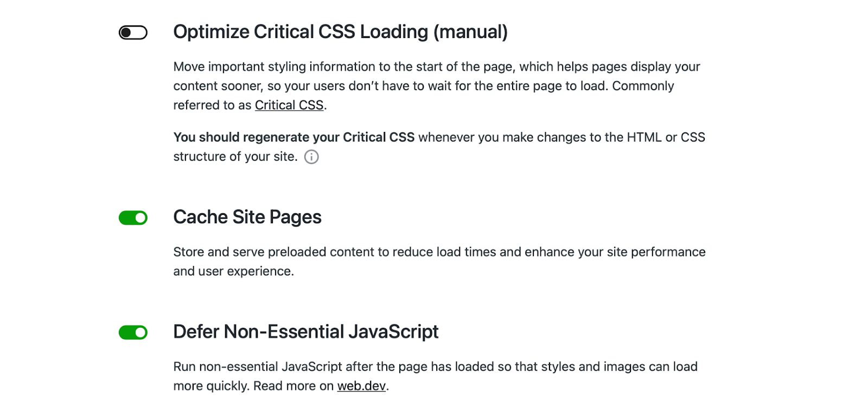
Task: Click the Cache Site Pages heading
Action: point(247,217)
